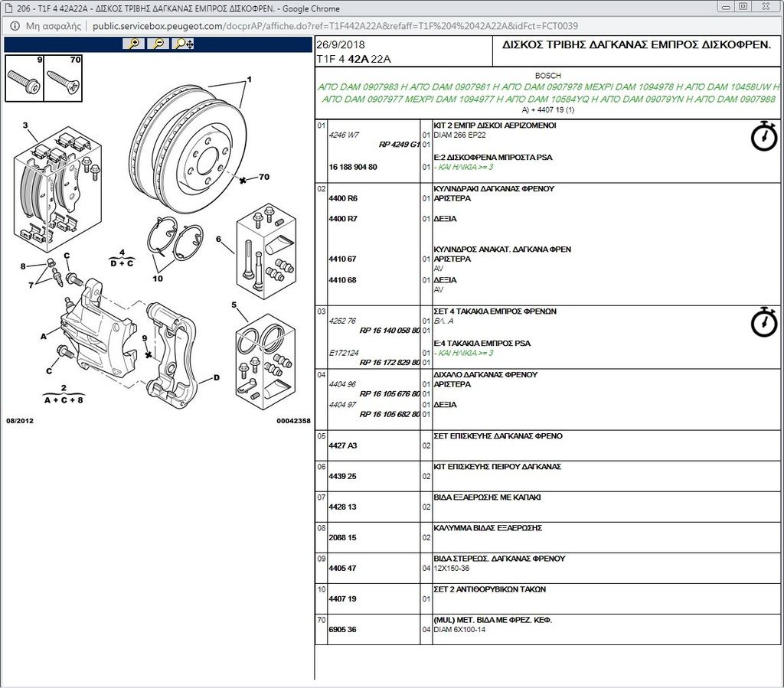Screen dimensions: 784x688
Task: Select replacement RP 16 172 829 80
Action: pos(390,362)
